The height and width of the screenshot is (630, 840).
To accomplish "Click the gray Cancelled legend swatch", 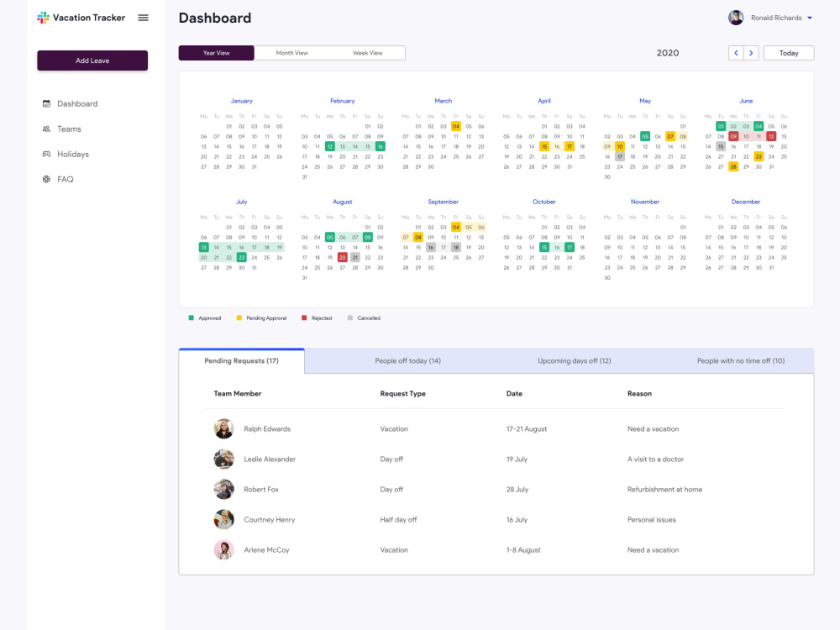I will point(349,318).
